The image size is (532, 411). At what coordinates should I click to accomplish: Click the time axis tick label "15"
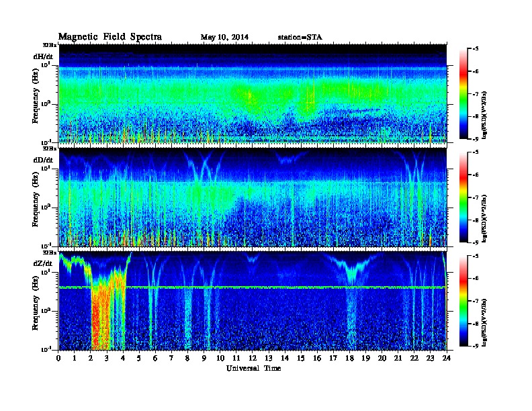tap(301, 359)
